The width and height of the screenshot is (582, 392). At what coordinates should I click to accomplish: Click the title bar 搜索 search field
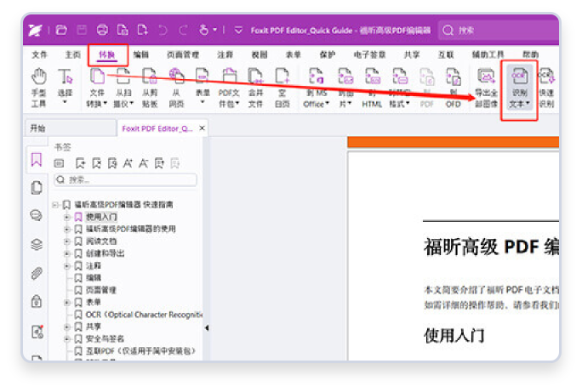tap(499, 30)
